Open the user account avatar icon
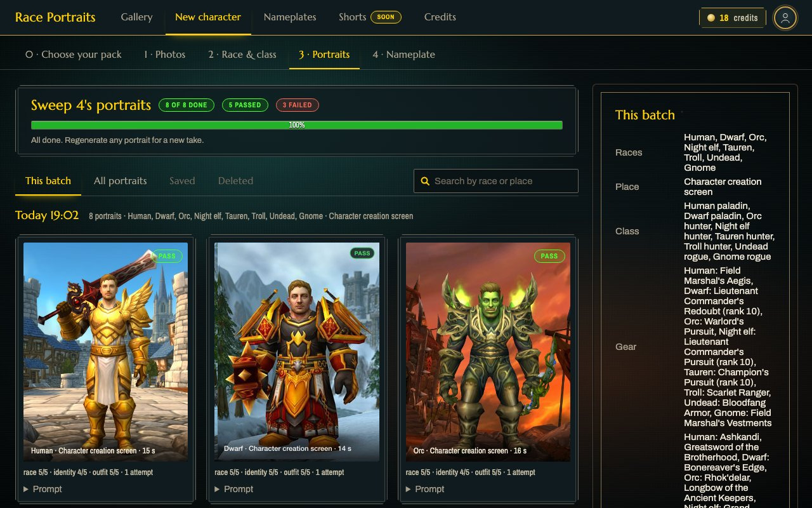812x508 pixels. [785, 18]
